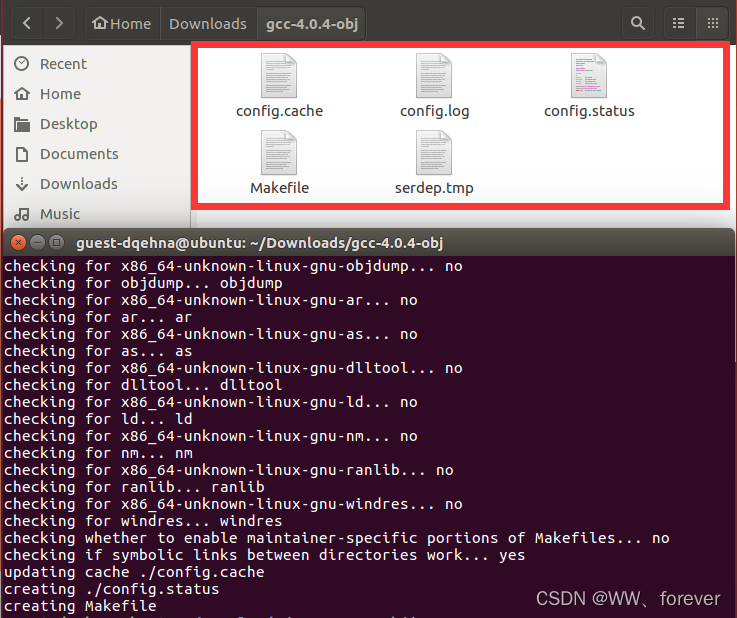The image size is (737, 618).
Task: Select gcc-4.0.4-obj path bar segment
Action: tap(312, 23)
